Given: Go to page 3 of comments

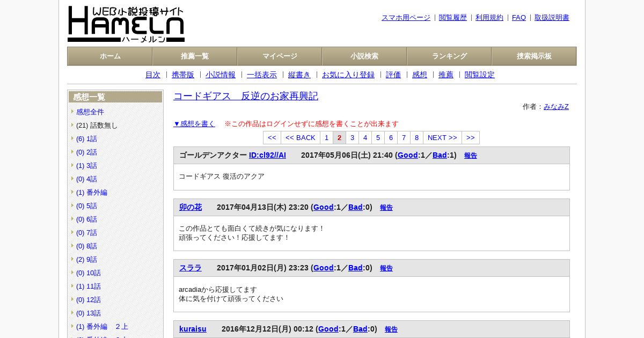Looking at the screenshot, I should (x=352, y=138).
